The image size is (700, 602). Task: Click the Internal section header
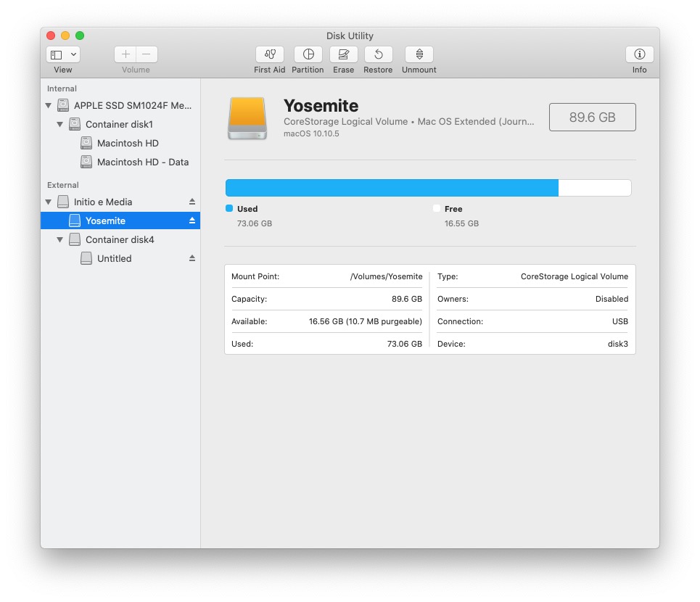click(62, 88)
